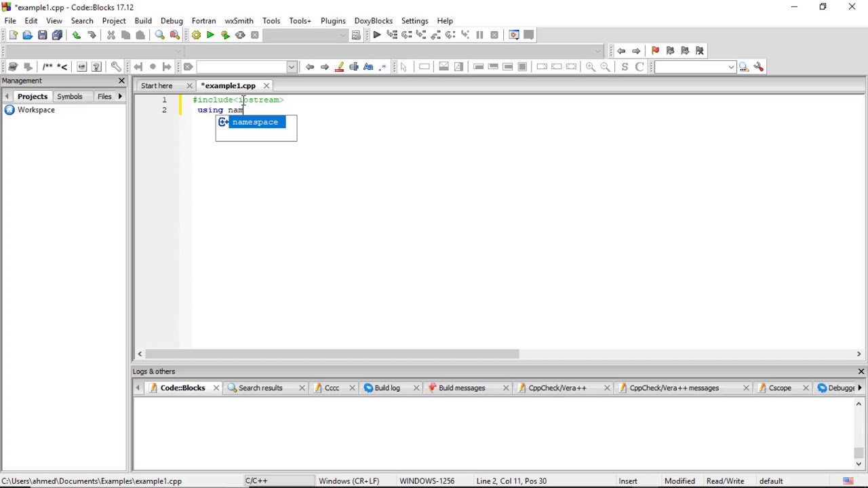Open the Build messages log tab
The image size is (868, 488).
click(x=462, y=388)
